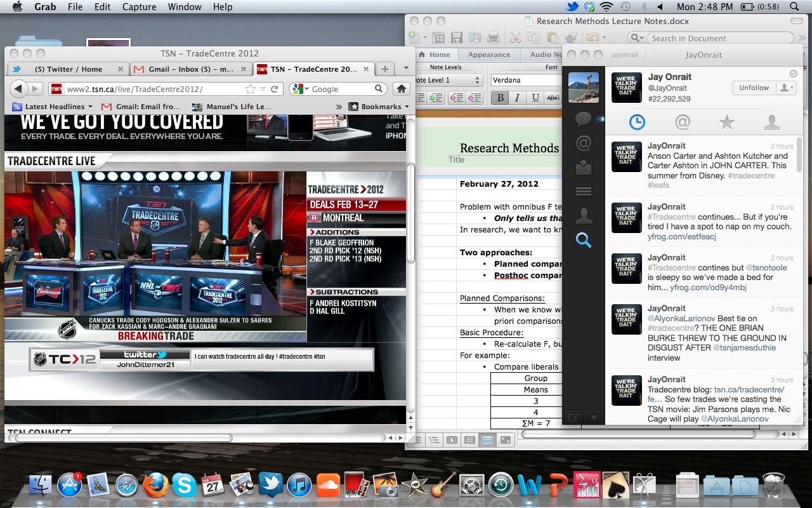The height and width of the screenshot is (508, 812).
Task: Open Twitter sidebar @ mentions icon
Action: (x=583, y=144)
